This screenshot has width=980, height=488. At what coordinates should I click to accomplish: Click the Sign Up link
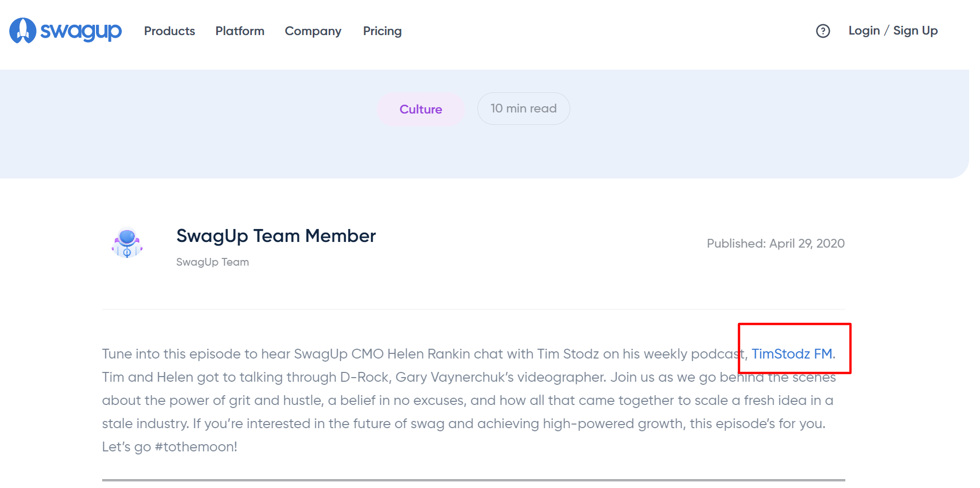click(915, 31)
